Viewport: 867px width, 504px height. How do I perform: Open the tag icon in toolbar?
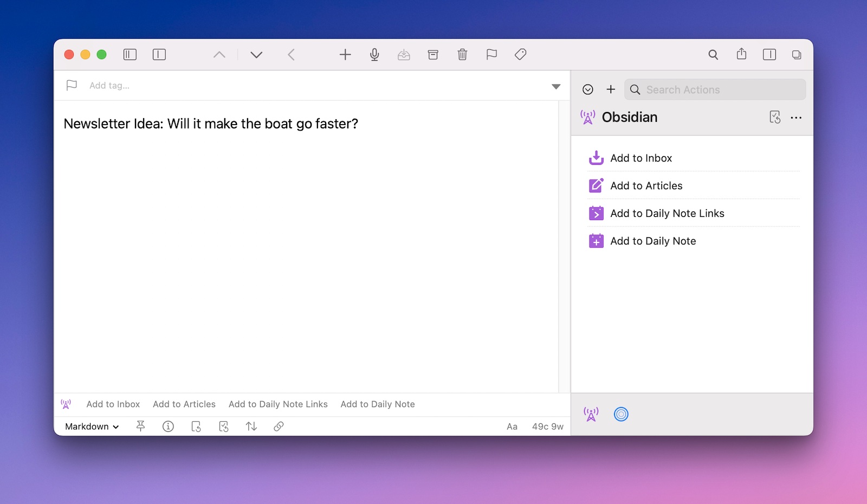521,54
